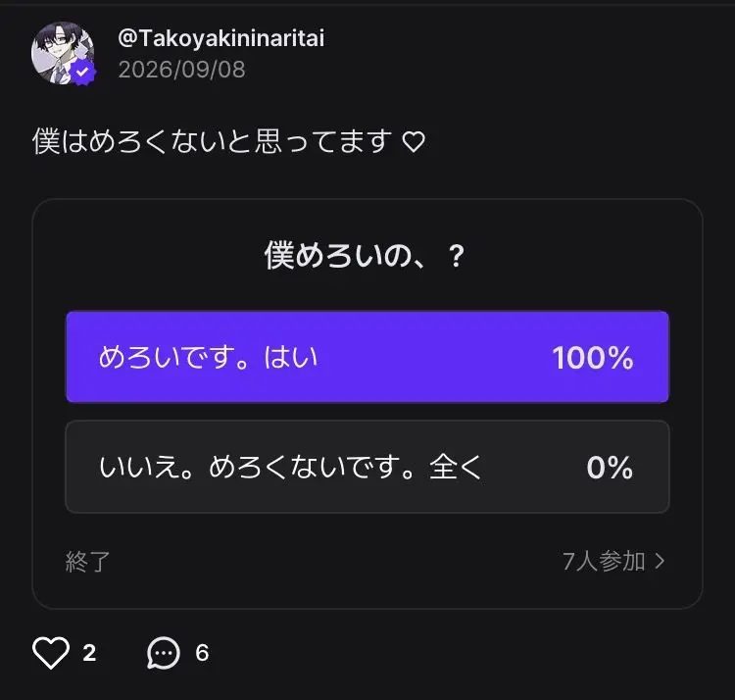Screen dimensions: 735x700
Task: Click the verified badge on the avatar
Action: click(x=83, y=73)
